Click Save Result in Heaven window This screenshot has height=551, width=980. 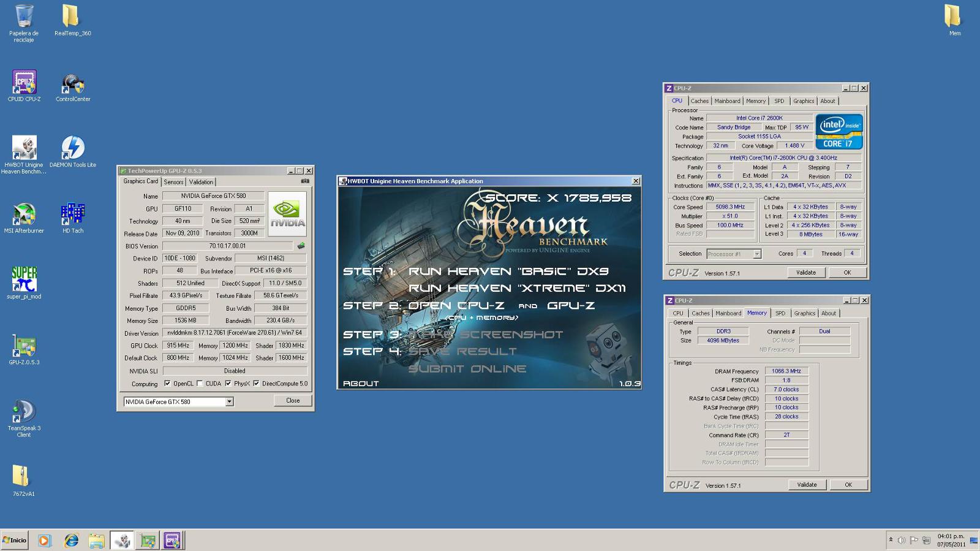462,352
